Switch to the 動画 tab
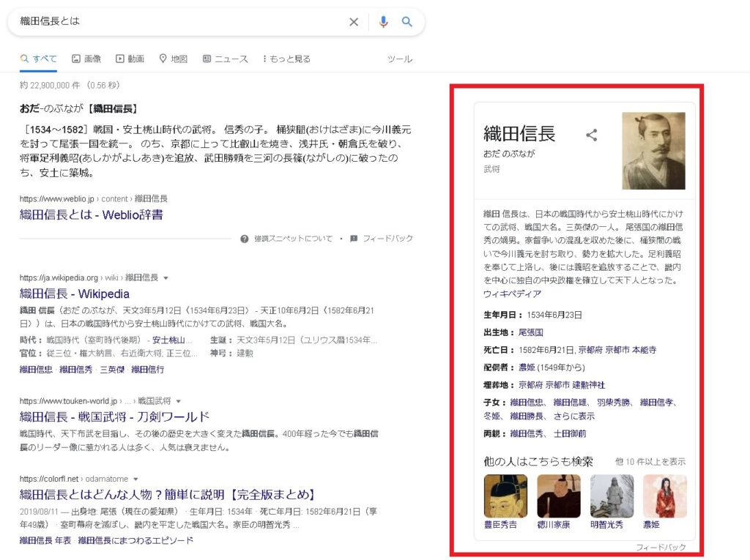Screen dimensions: 750x560 [x=130, y=59]
